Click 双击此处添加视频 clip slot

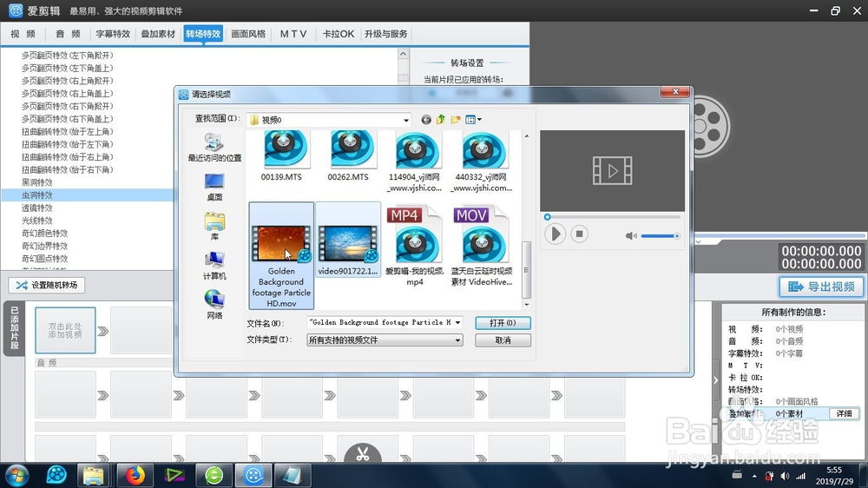(65, 330)
